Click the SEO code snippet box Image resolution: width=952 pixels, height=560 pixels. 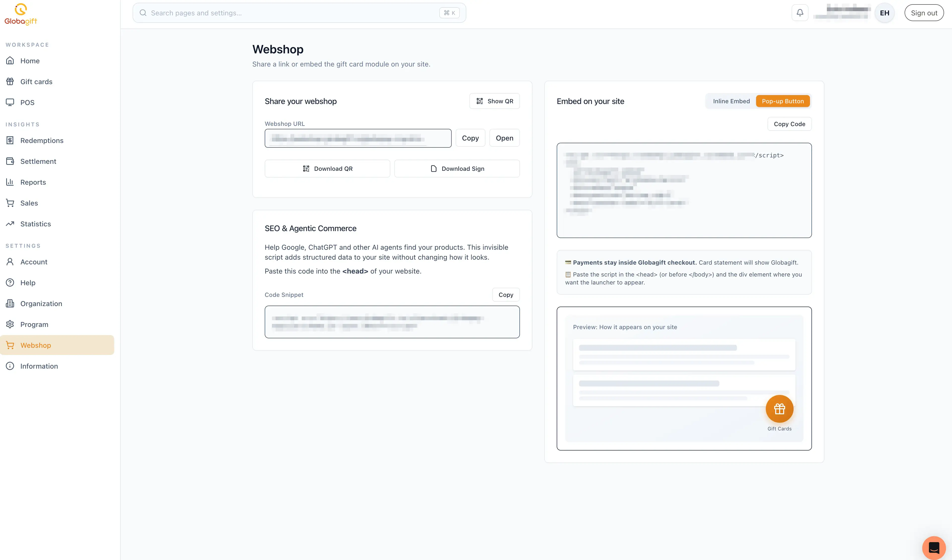click(x=392, y=322)
